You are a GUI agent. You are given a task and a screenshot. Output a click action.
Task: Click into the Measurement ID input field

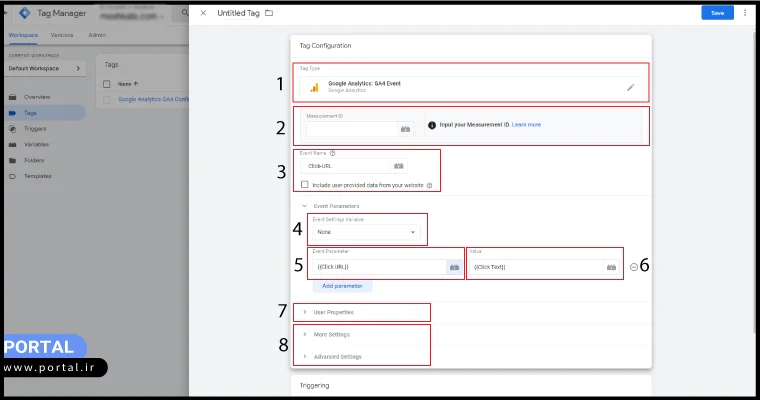pos(351,129)
